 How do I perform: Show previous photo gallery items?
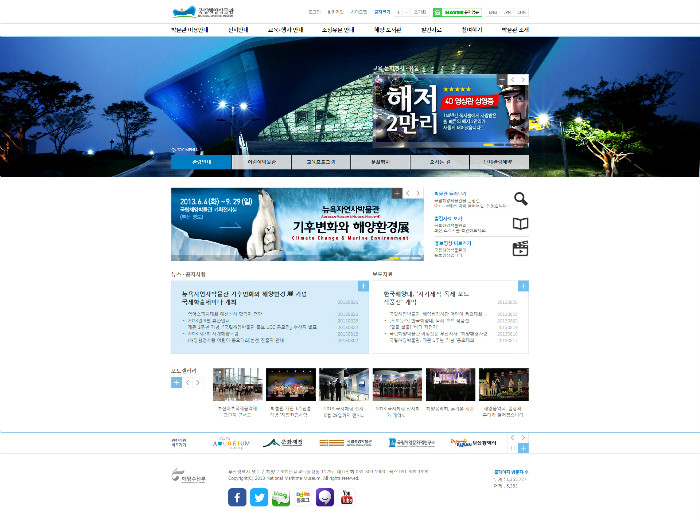coord(188,383)
